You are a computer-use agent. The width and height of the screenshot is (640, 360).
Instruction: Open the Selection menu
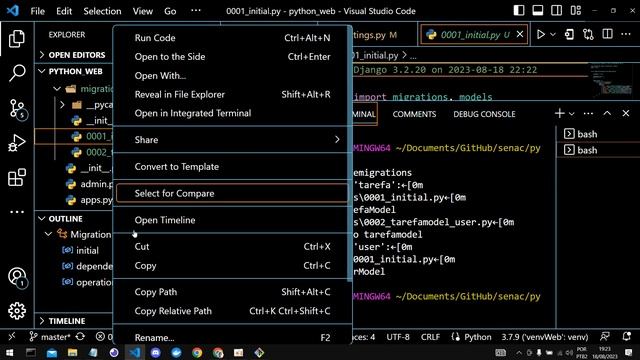point(102,11)
